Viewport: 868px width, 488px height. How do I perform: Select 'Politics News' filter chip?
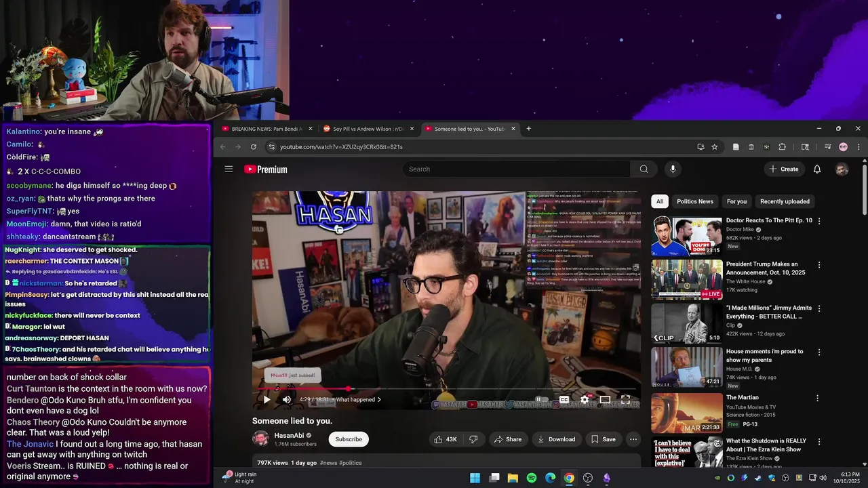click(695, 201)
